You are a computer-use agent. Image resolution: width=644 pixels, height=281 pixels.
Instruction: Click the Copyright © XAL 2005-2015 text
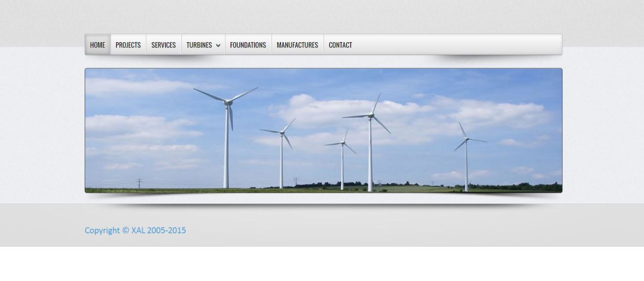(135, 230)
